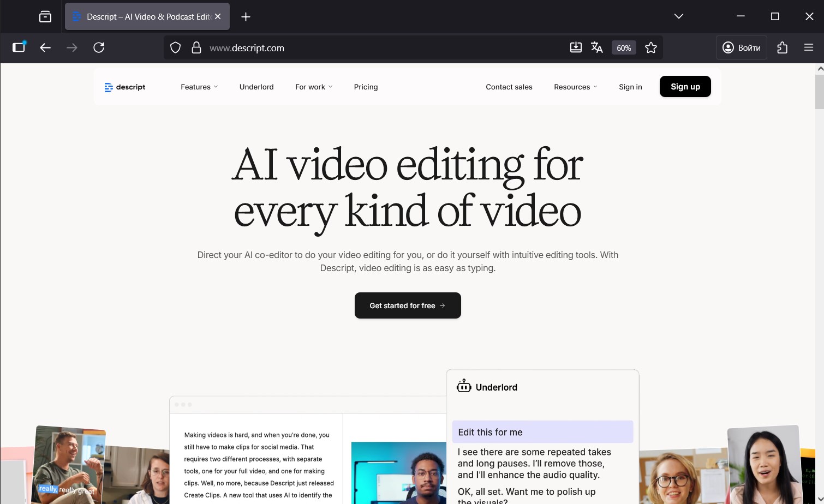Image resolution: width=824 pixels, height=504 pixels.
Task: Go back using the back arrow
Action: coord(45,48)
